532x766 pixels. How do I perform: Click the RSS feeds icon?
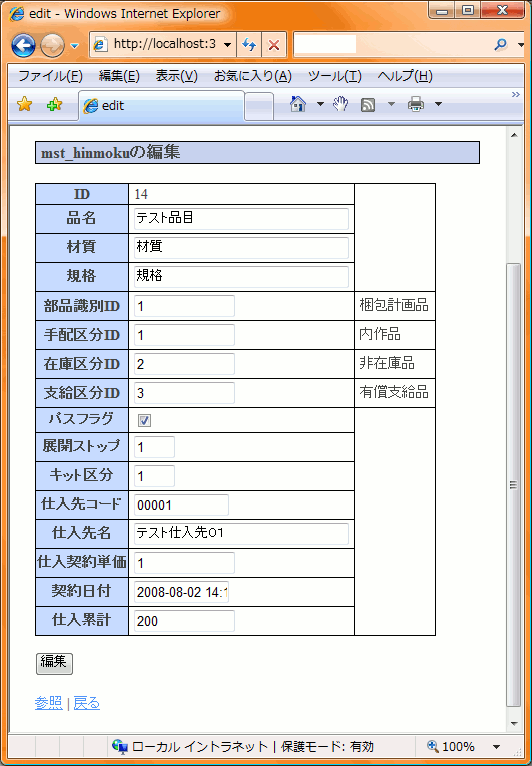368,105
